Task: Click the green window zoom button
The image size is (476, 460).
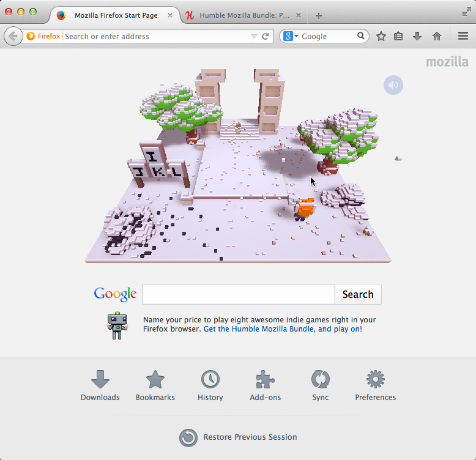Action: [x=33, y=12]
